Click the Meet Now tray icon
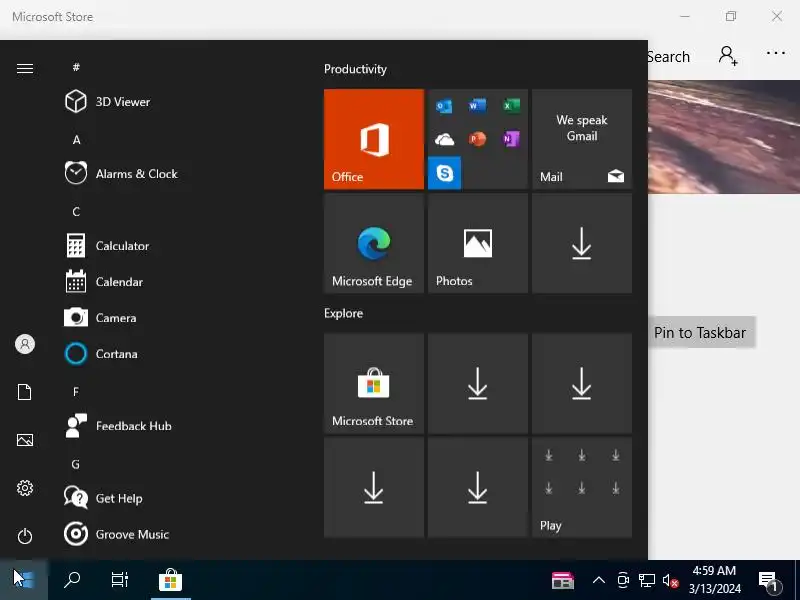The image size is (800, 600). (x=622, y=580)
